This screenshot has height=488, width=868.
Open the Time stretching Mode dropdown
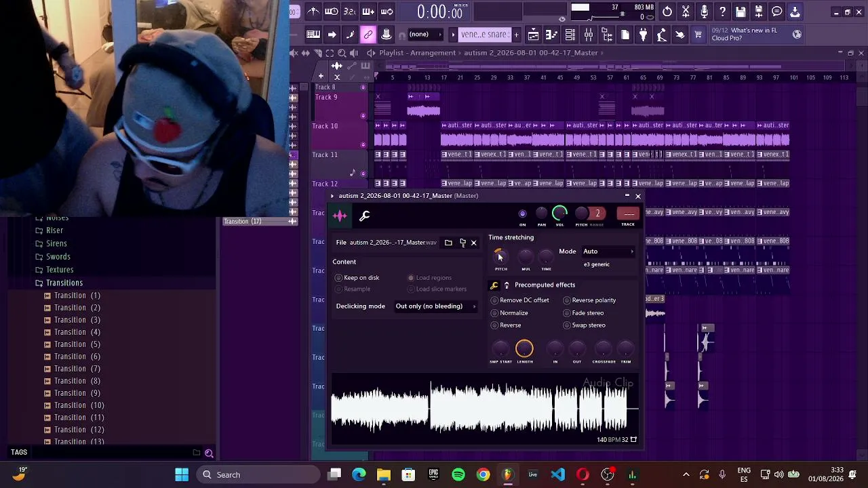coord(608,251)
